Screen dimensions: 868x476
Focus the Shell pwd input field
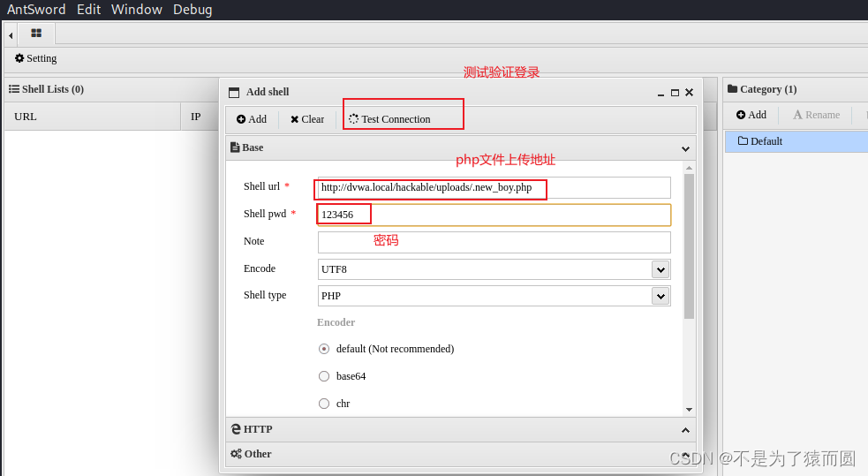pyautogui.click(x=494, y=215)
